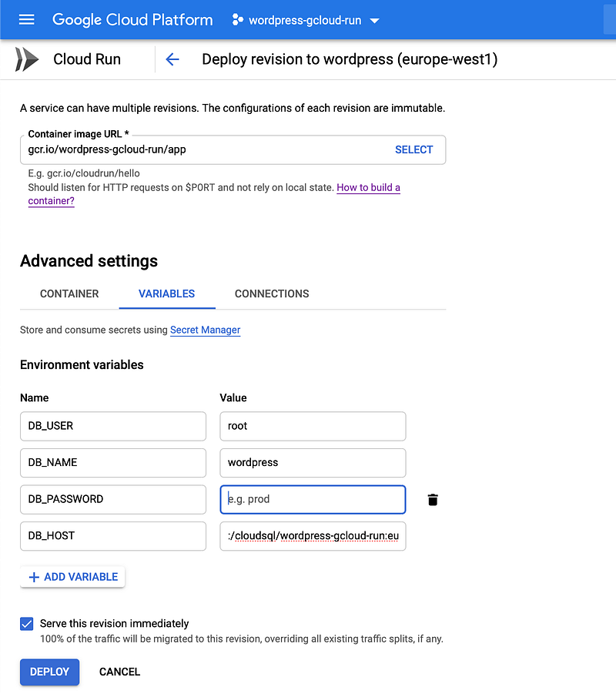This screenshot has height=694, width=616.
Task: Click the Cloud Run heading text
Action: 87,59
